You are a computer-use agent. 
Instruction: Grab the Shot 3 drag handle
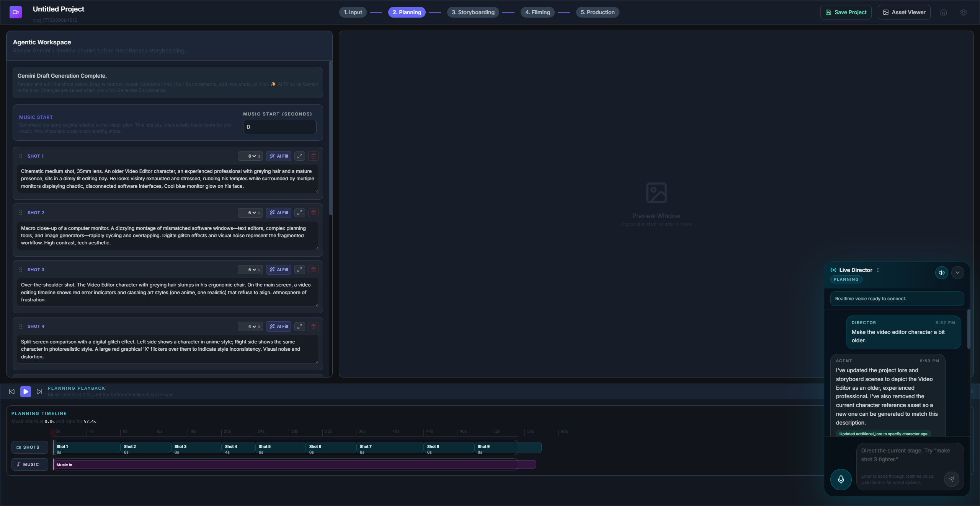click(x=21, y=270)
